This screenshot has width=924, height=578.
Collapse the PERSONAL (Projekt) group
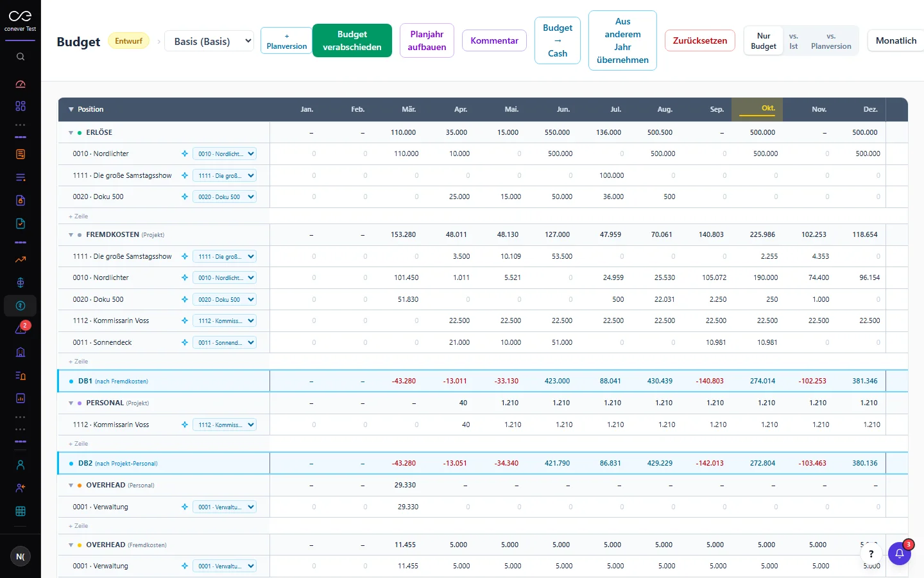coord(71,403)
